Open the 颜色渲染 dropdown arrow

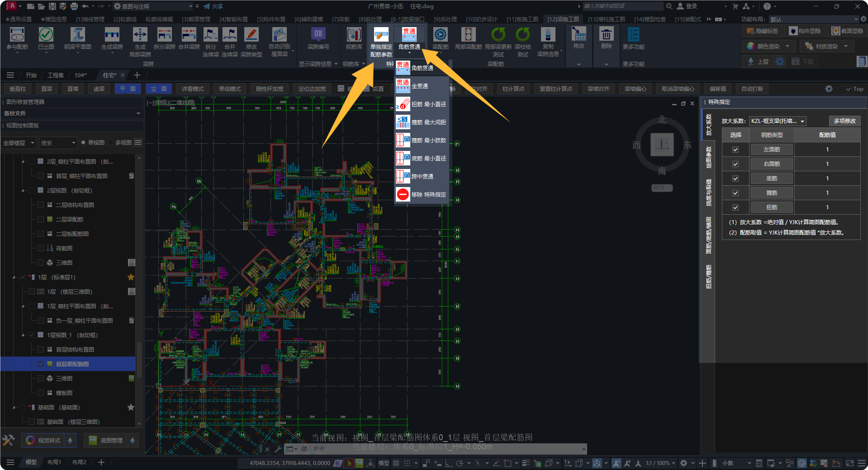click(787, 46)
